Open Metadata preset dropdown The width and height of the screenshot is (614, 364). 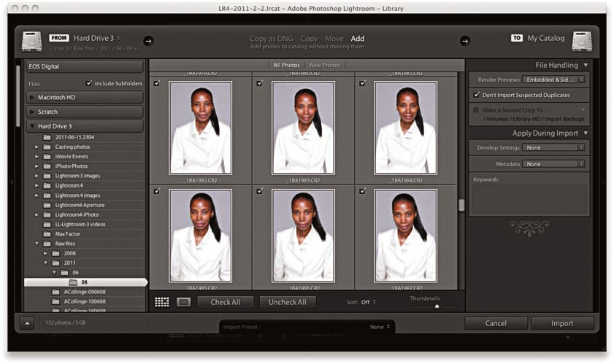pyautogui.click(x=553, y=164)
